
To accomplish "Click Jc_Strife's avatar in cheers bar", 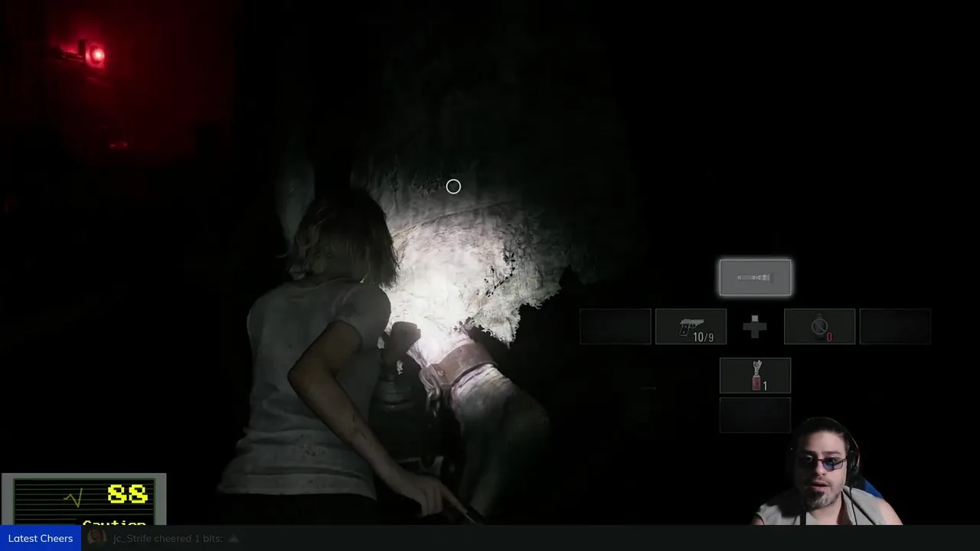I will click(x=96, y=538).
